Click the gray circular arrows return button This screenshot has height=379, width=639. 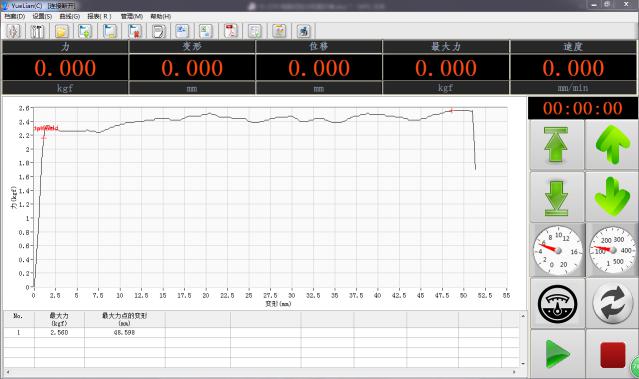click(x=612, y=304)
